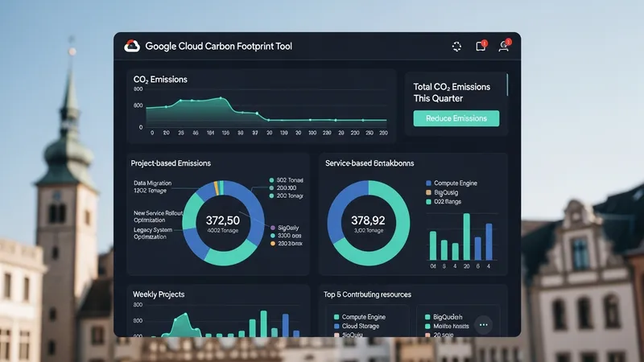The image size is (644, 362).
Task: Click the Project-based Emissions heading
Action: point(171,163)
